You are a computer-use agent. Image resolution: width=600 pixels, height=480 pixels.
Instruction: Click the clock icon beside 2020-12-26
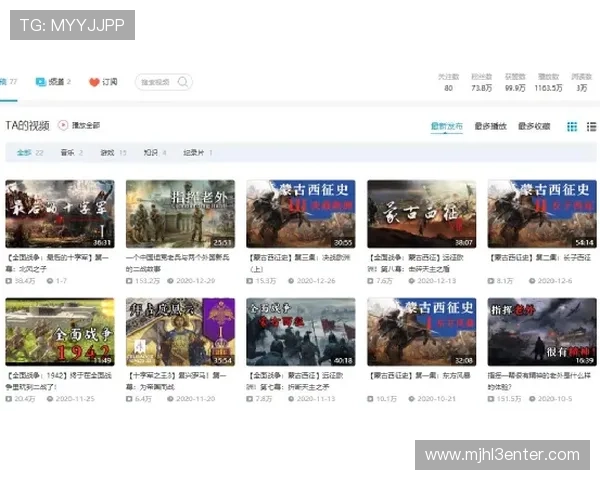(291, 281)
